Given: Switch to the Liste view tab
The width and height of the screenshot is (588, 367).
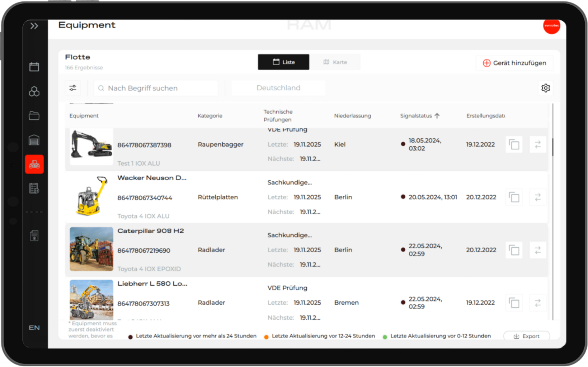Looking at the screenshot, I should tap(283, 62).
